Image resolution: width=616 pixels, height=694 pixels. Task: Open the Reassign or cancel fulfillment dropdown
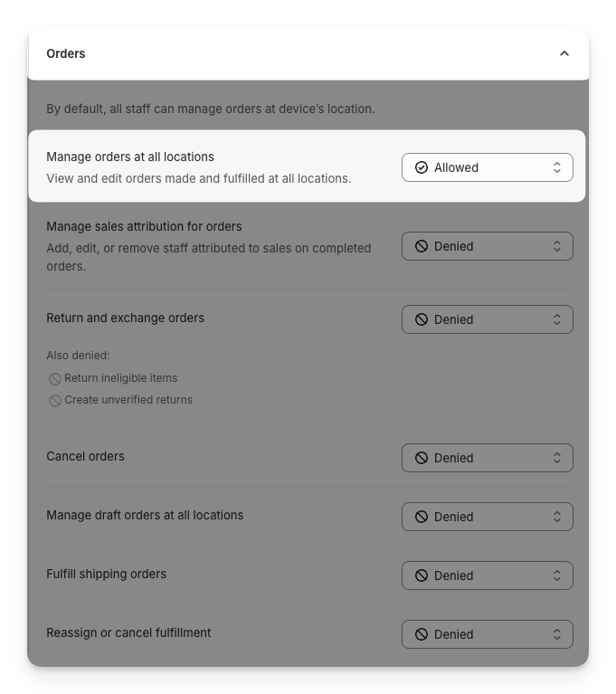487,634
